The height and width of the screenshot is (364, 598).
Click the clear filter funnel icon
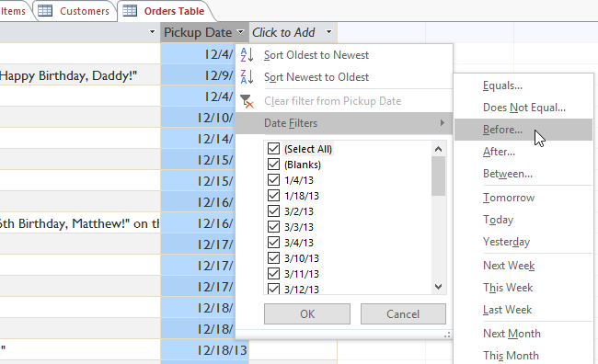pos(247,101)
